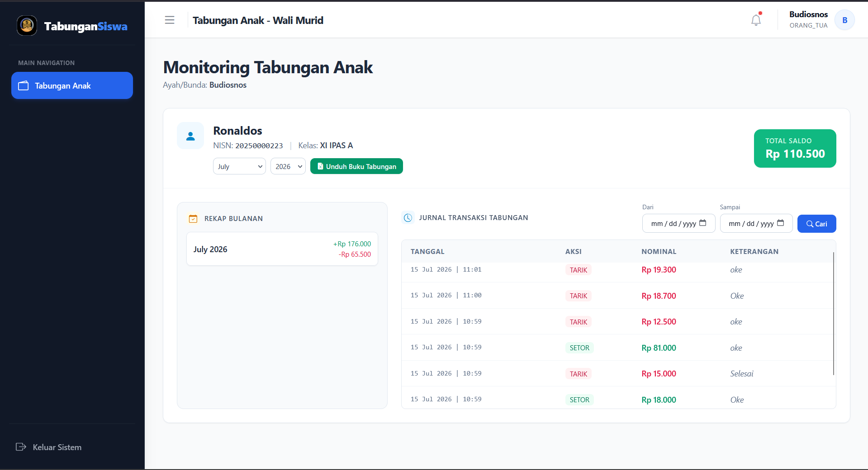Viewport: 868px width, 470px height.
Task: Click the TARIK badge for Rp 19.300
Action: (579, 270)
